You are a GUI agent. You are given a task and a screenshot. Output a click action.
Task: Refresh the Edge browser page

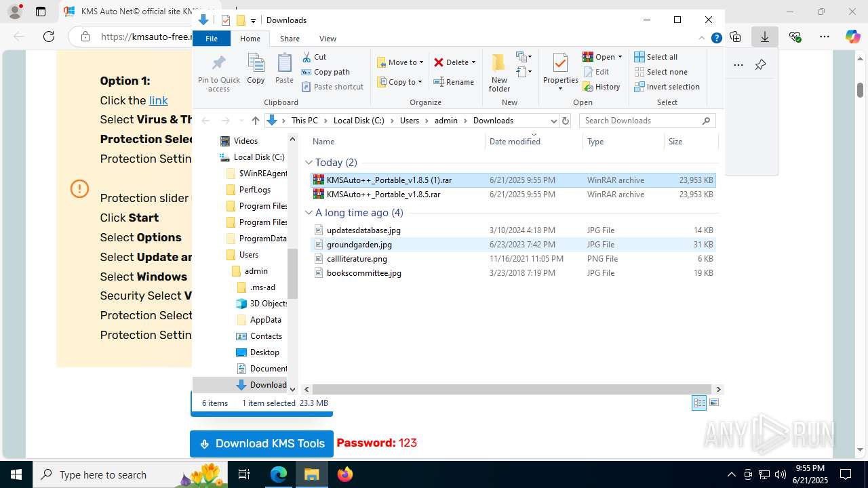click(48, 37)
